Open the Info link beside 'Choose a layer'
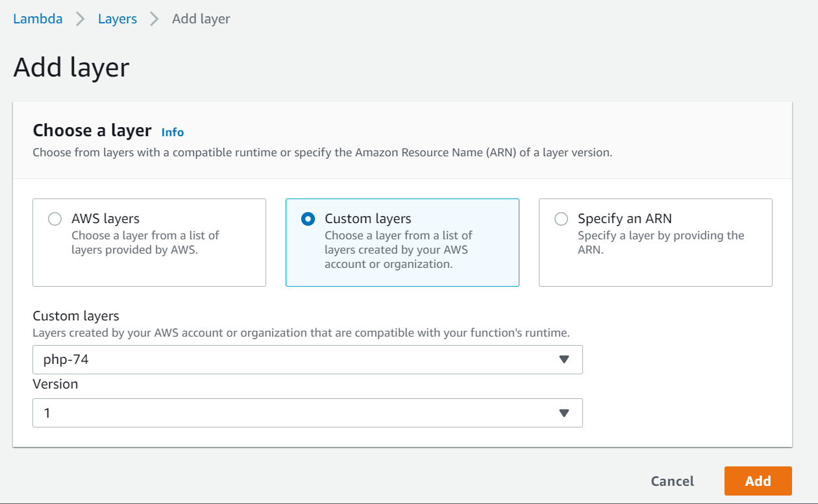Screen dimensions: 818x504 pyautogui.click(x=173, y=132)
